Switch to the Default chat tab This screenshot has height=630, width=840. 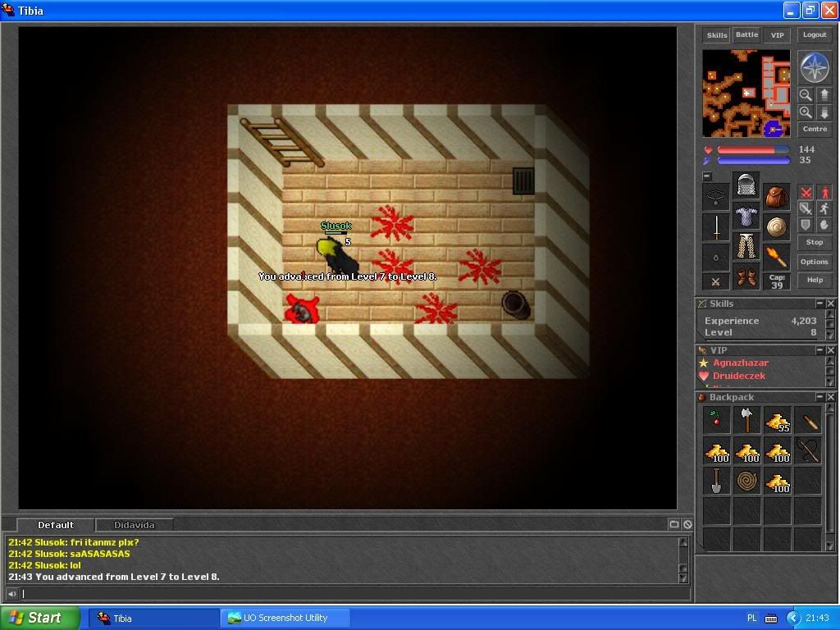pos(56,525)
